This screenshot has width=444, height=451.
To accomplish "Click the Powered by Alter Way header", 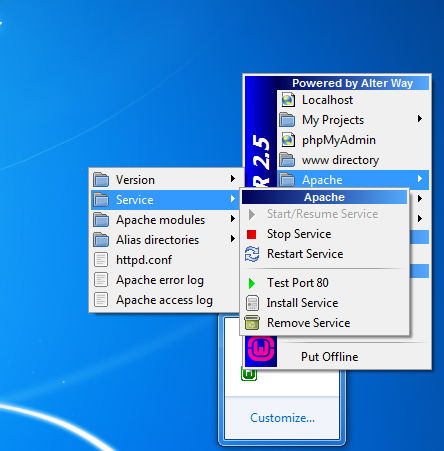I will [x=353, y=83].
